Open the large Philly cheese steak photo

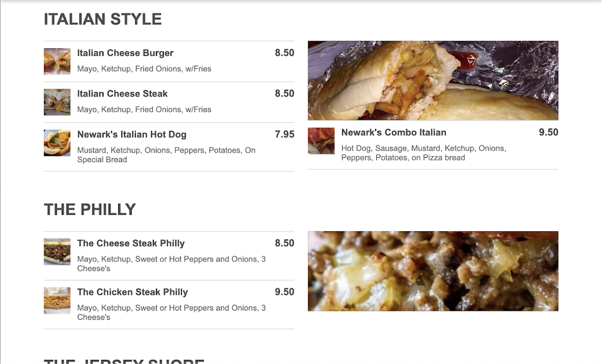click(433, 271)
